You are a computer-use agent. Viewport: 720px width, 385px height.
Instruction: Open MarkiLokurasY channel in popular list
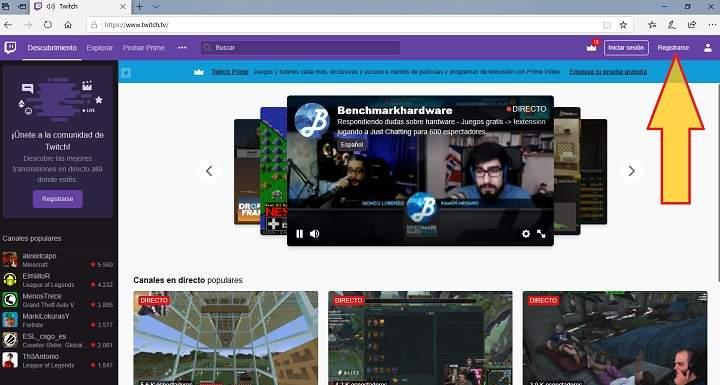(x=57, y=320)
